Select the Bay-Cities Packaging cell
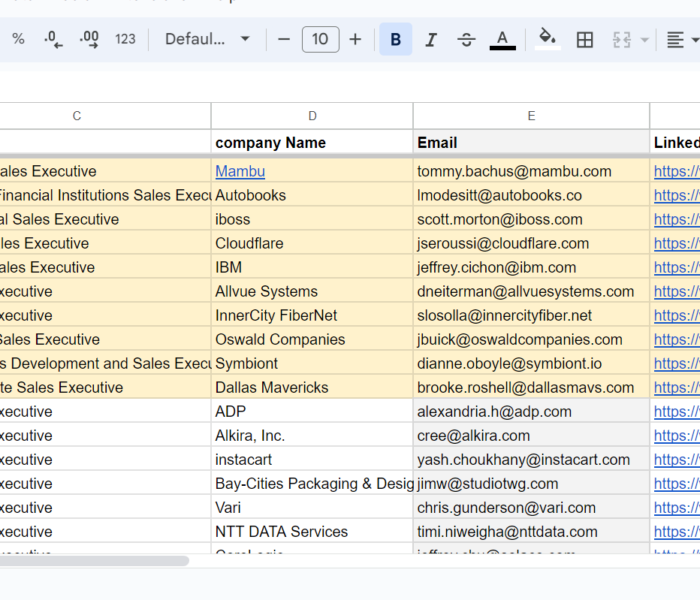Image resolution: width=700 pixels, height=600 pixels. (312, 484)
